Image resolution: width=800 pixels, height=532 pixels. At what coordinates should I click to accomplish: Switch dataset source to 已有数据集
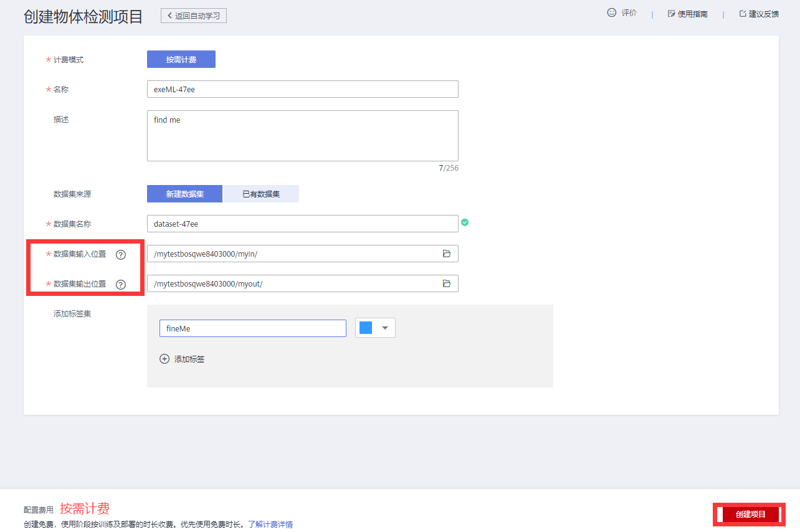[261, 194]
